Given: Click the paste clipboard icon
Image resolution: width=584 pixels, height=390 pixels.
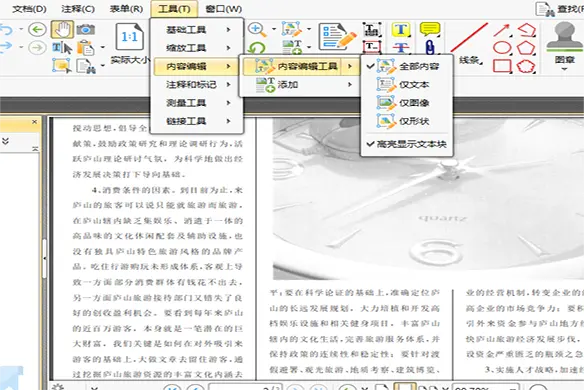Looking at the screenshot, I should pyautogui.click(x=85, y=48).
